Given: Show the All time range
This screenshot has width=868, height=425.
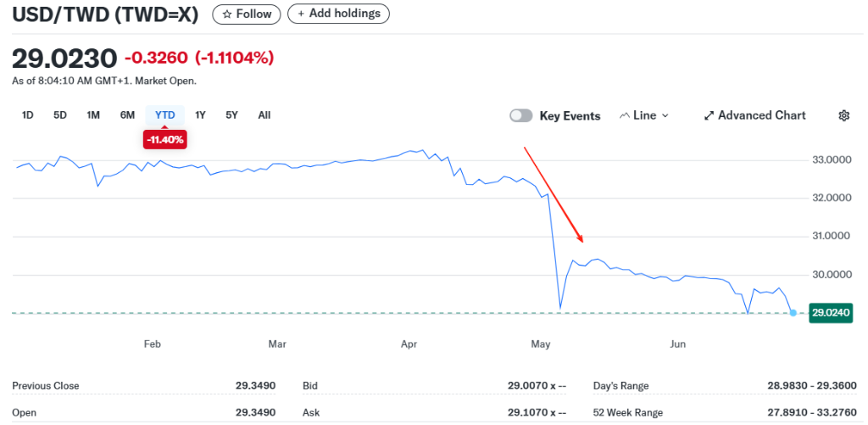Looking at the screenshot, I should click(264, 115).
